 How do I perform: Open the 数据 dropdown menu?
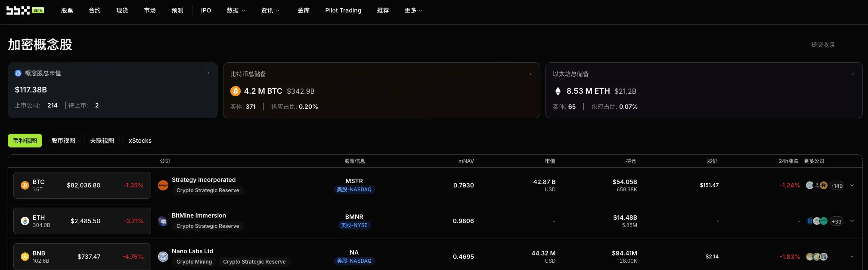(x=236, y=10)
